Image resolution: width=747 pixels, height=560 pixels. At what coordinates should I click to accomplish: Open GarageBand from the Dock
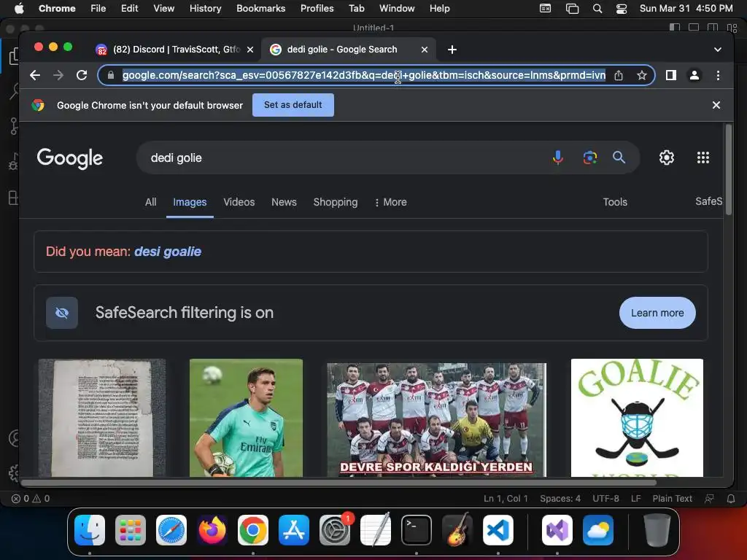click(x=457, y=530)
